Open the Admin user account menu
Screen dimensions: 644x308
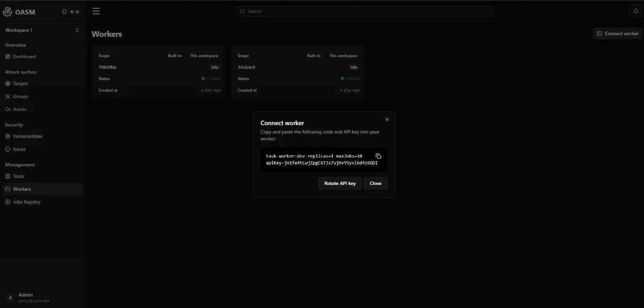(x=42, y=297)
